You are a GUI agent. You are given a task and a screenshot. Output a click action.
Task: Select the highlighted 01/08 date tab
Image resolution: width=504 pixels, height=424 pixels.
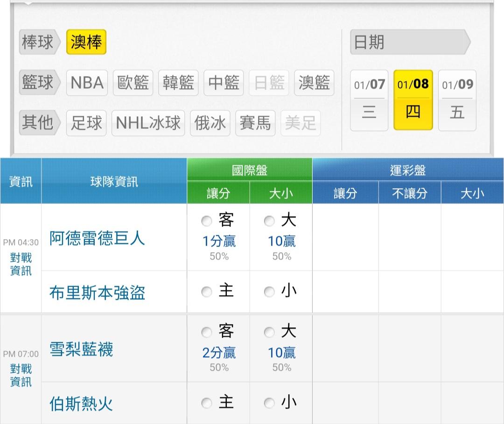pyautogui.click(x=413, y=100)
